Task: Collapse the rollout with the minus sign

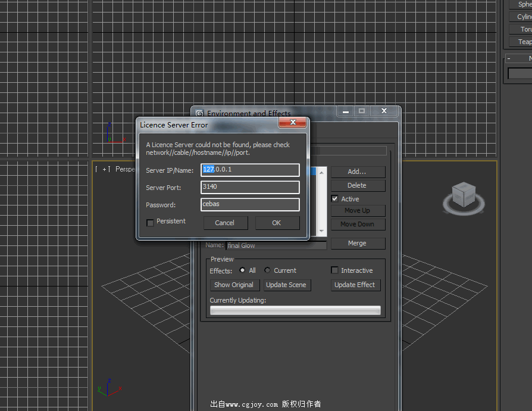Action: click(x=509, y=58)
